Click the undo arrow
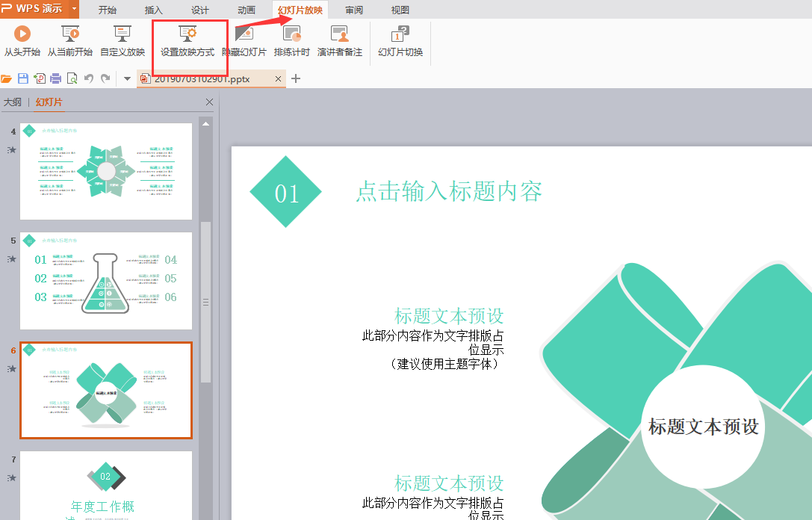This screenshot has width=812, height=520. click(x=89, y=78)
